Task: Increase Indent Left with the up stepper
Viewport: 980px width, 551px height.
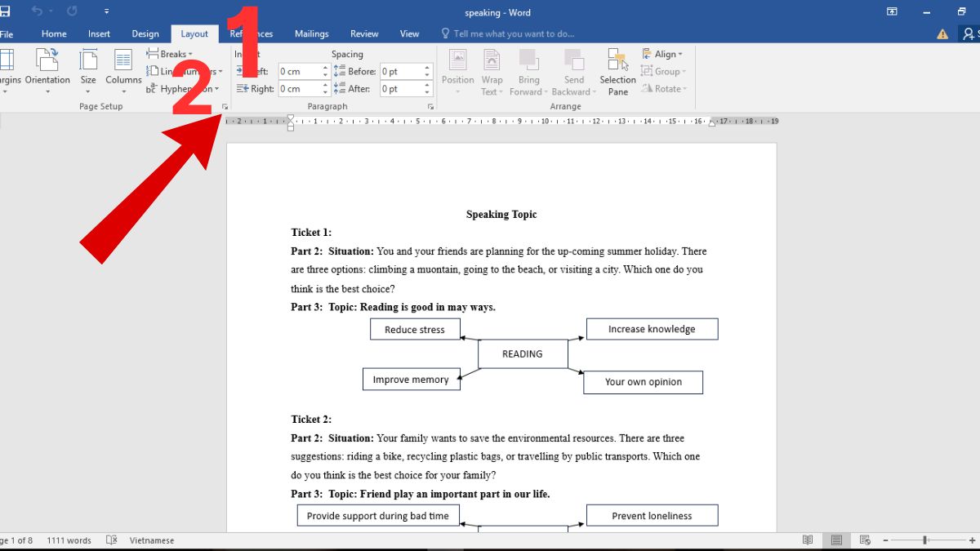Action: tap(326, 68)
